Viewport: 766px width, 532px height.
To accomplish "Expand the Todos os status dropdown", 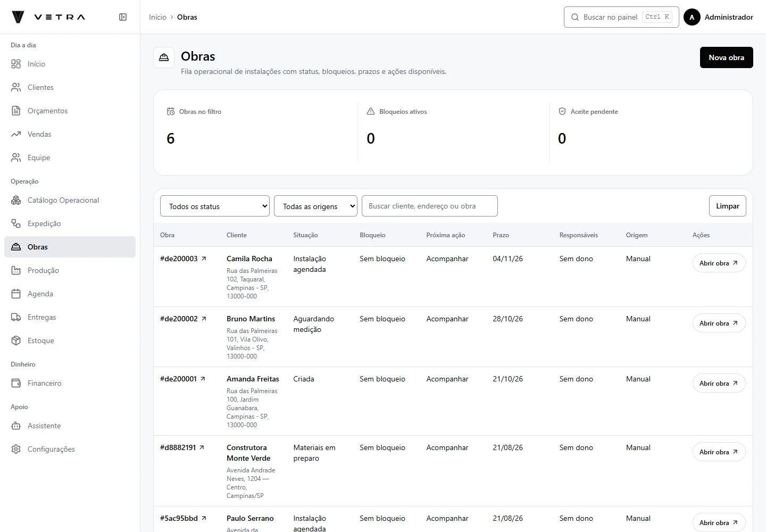I will (215, 206).
